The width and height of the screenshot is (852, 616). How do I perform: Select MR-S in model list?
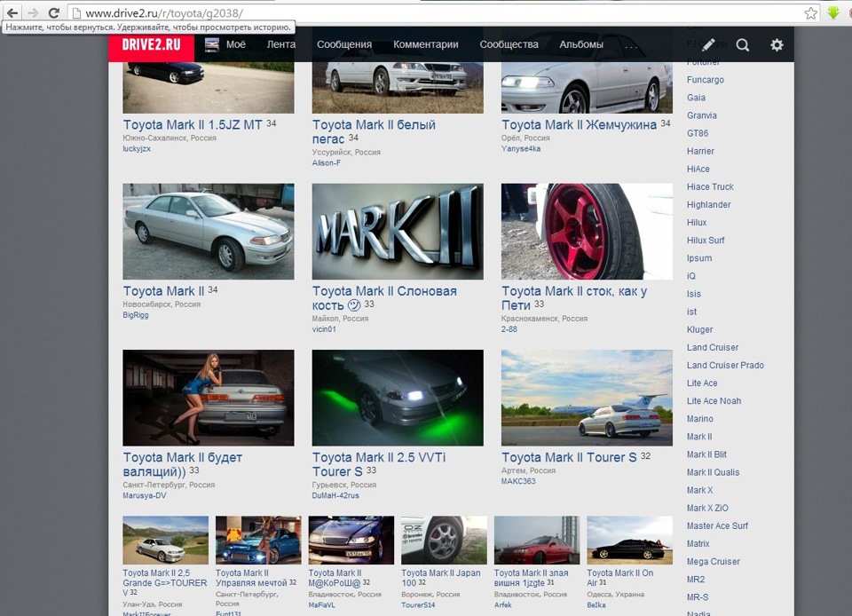pos(698,597)
